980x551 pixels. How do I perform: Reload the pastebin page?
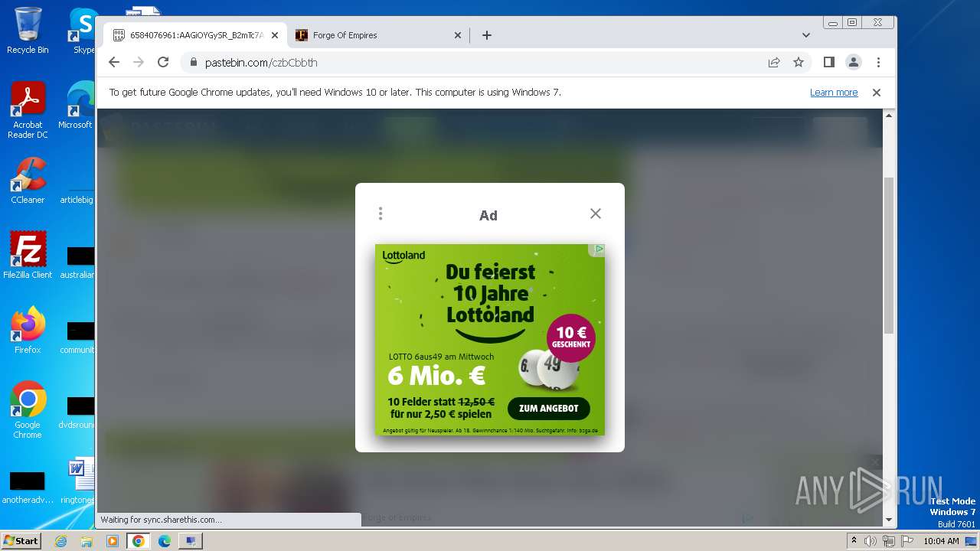point(163,62)
